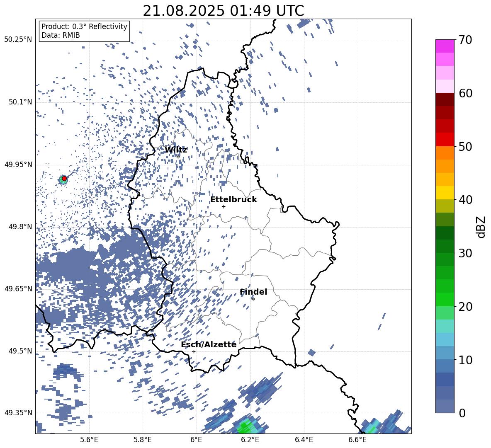This screenshot has width=491, height=448.
Task: Click the 49.65°N latitude label
Action: coord(18,289)
